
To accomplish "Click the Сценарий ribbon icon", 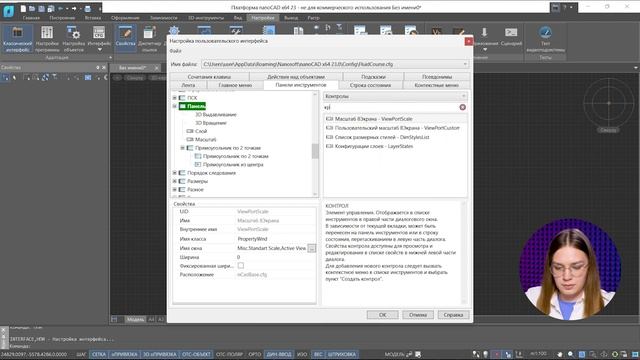I will [511, 36].
